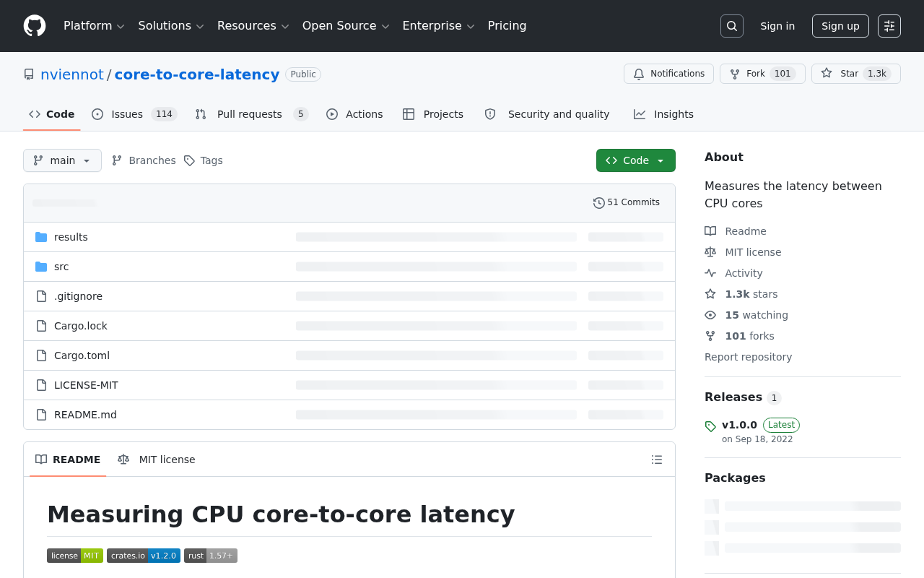Image resolution: width=924 pixels, height=578 pixels.
Task: Open appearance settings sliders icon
Action: pyautogui.click(x=889, y=26)
